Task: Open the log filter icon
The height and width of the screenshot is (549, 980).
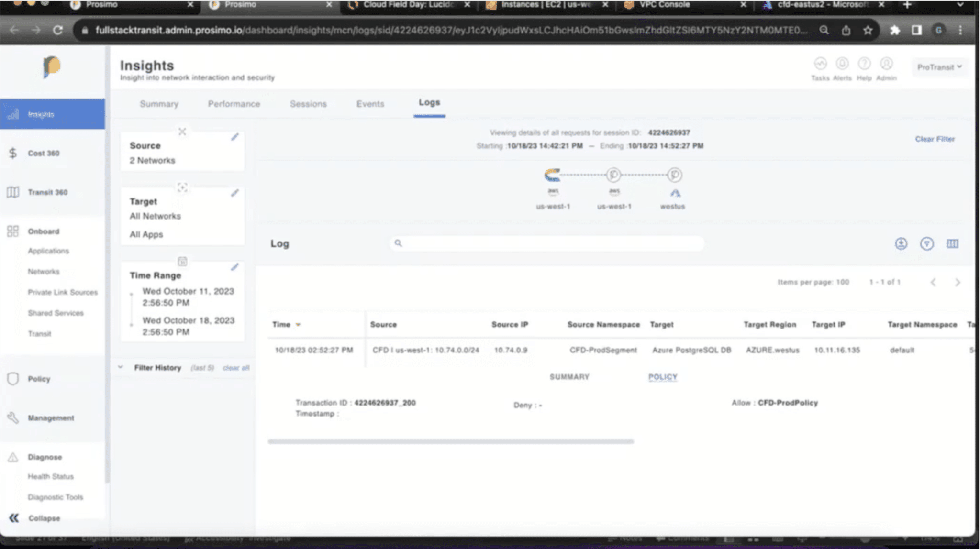Action: point(926,244)
